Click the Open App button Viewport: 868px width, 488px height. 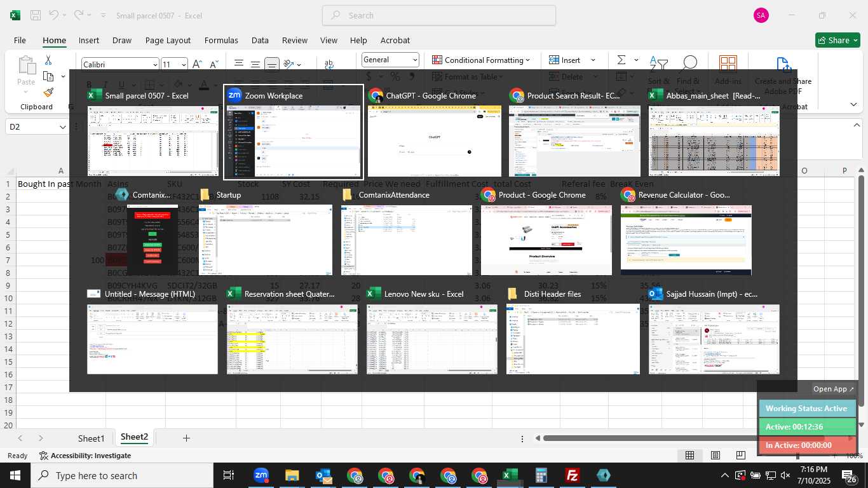tap(834, 389)
